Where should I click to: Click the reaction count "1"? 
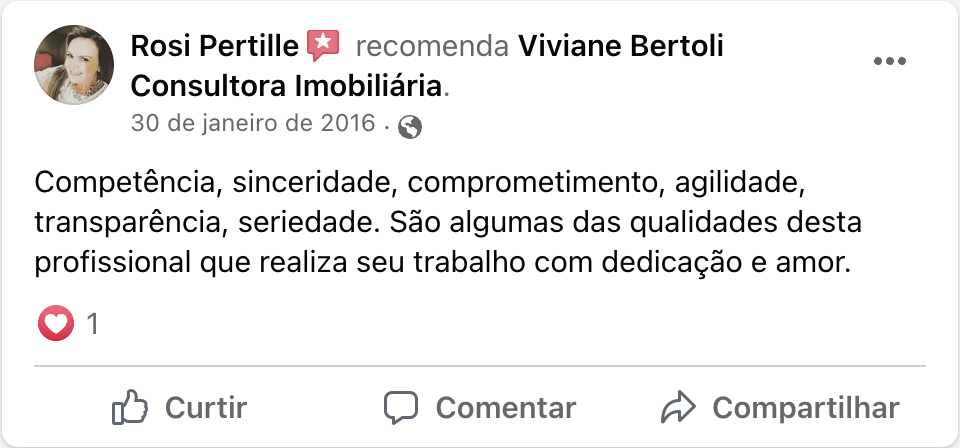click(x=93, y=324)
